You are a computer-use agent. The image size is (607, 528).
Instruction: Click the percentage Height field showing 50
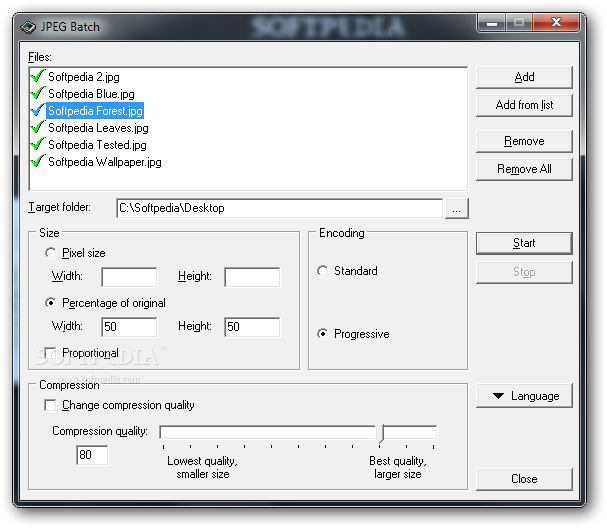tap(252, 327)
